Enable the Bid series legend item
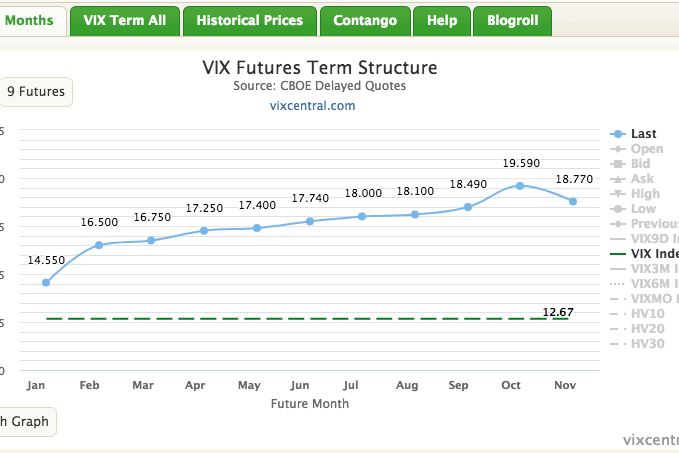This screenshot has height=453, width=679. click(x=641, y=164)
